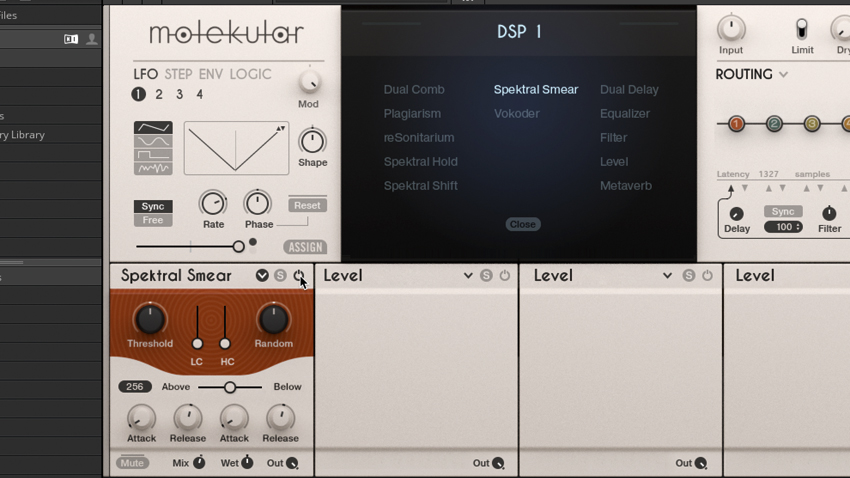Click the solo S icon on Spektral Smear
Image resolution: width=850 pixels, height=478 pixels.
[x=280, y=275]
